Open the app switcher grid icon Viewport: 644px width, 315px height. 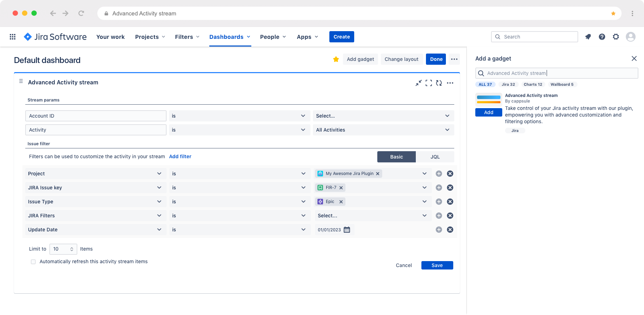(13, 37)
